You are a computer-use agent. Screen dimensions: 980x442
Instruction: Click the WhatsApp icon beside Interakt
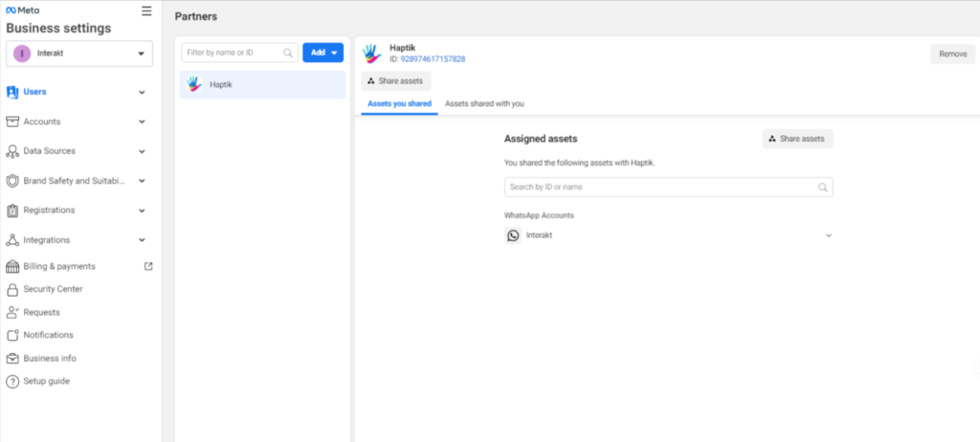tap(513, 235)
